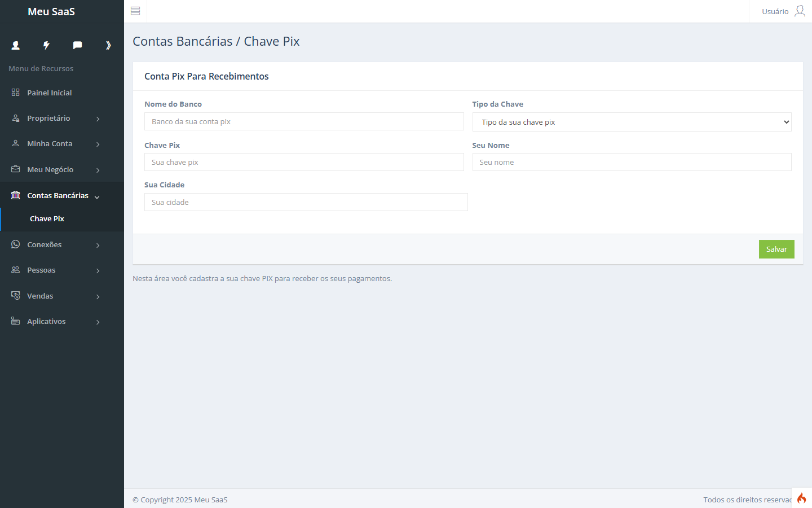Open the user profile sidebar icon
This screenshot has width=812, height=508.
tap(16, 45)
